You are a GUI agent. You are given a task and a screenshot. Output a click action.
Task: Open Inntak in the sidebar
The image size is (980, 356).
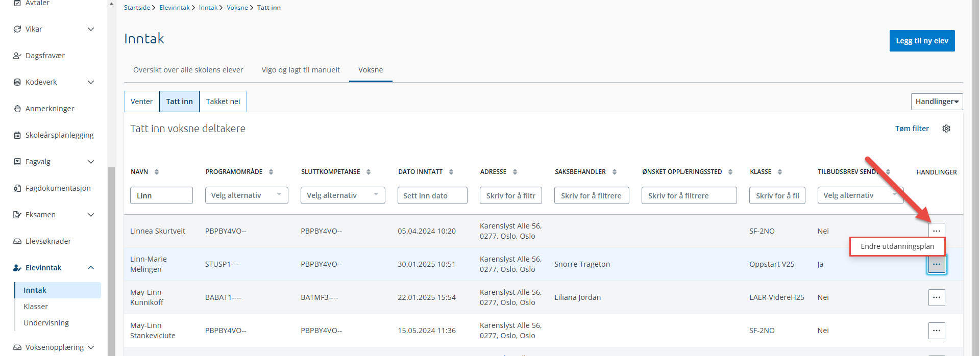pyautogui.click(x=58, y=290)
